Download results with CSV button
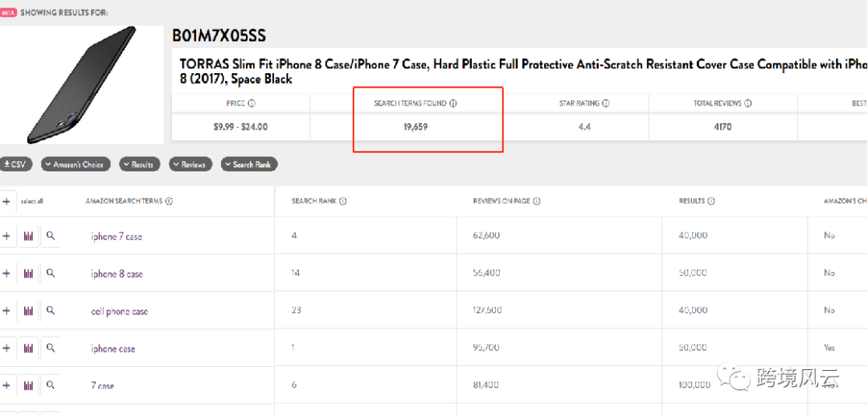Viewport: 868px width, 416px height. (14, 164)
